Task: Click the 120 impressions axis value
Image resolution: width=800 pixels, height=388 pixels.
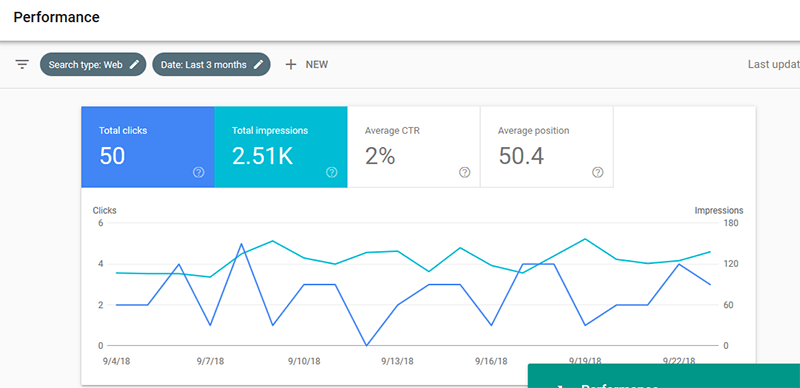Action: (x=730, y=264)
